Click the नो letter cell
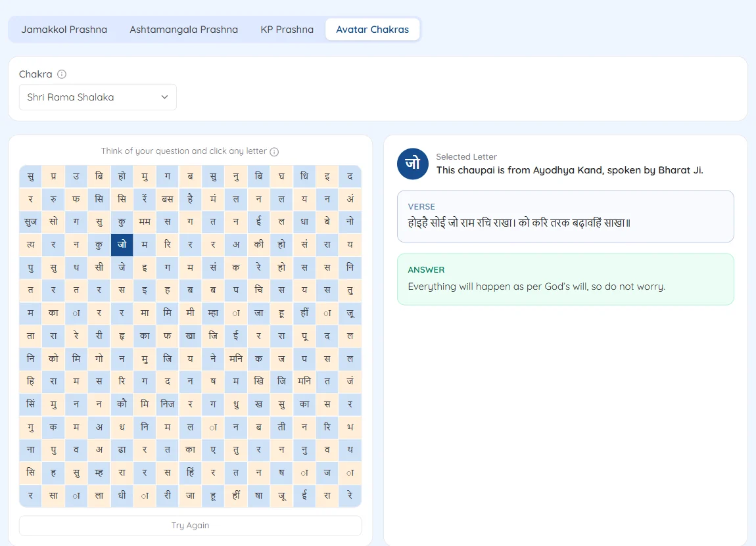Image resolution: width=756 pixels, height=546 pixels. point(350,221)
